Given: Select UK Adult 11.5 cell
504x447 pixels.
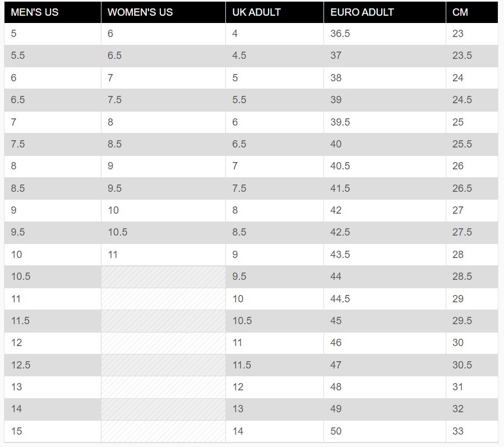Looking at the screenshot, I should [275, 365].
